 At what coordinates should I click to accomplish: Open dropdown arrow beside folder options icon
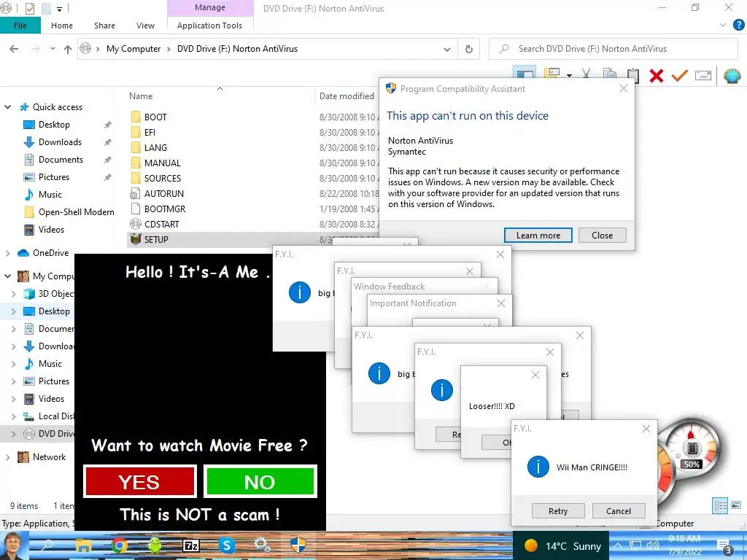point(569,76)
